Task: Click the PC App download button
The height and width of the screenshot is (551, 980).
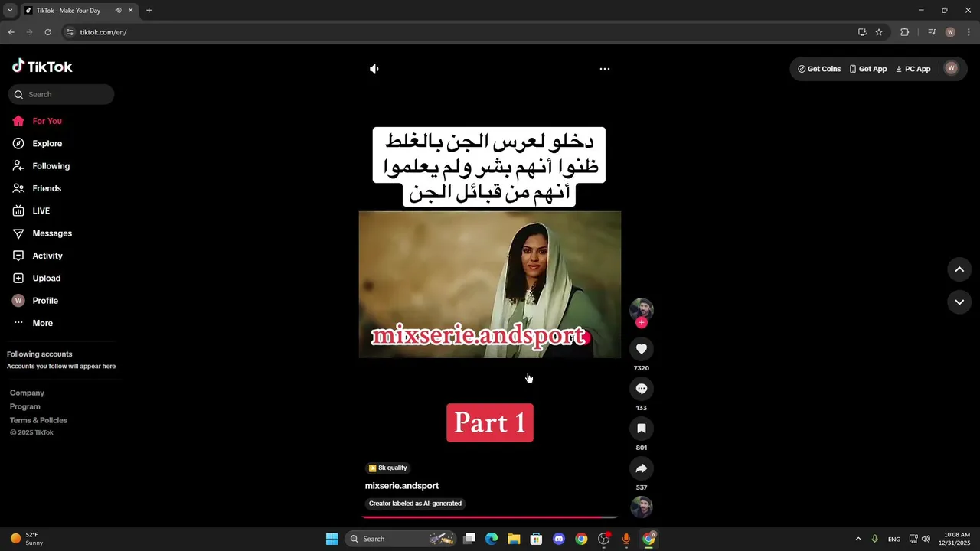Action: (913, 69)
